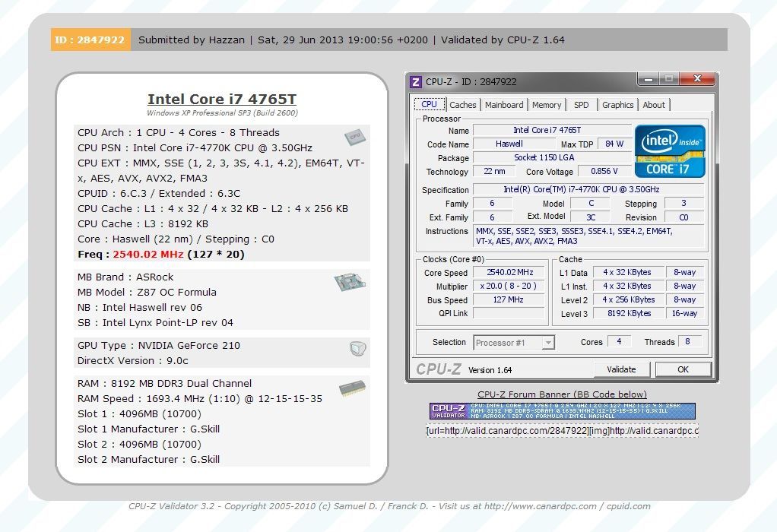
Task: Click the CPU-Z Validator 3.2 copyright footer
Action: pyautogui.click(x=389, y=506)
